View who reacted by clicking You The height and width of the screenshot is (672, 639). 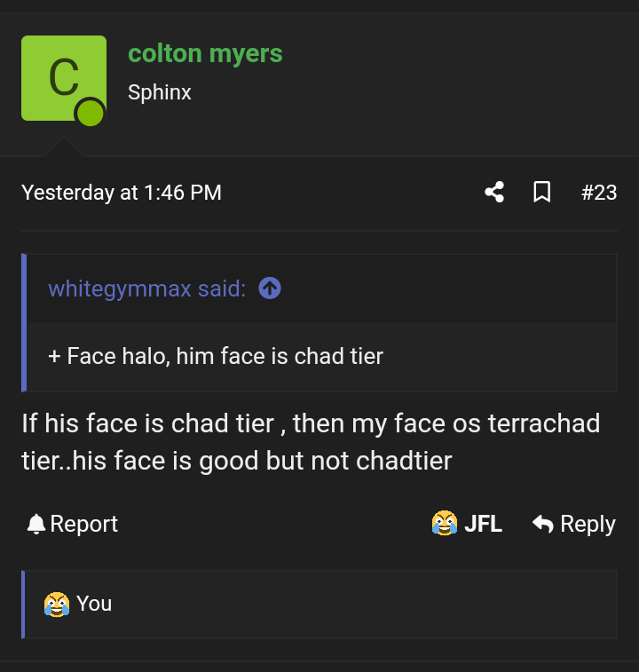[x=94, y=604]
